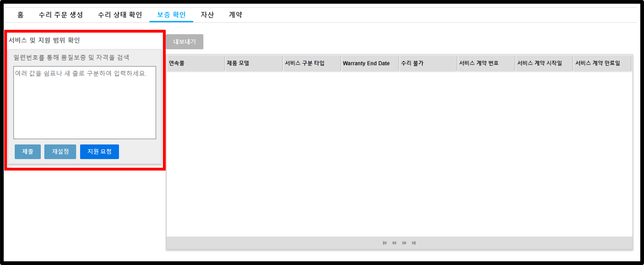Screen dimensions: 644x265
Task: Sort by 서비스 구분 타입 column header
Action: tap(312, 63)
